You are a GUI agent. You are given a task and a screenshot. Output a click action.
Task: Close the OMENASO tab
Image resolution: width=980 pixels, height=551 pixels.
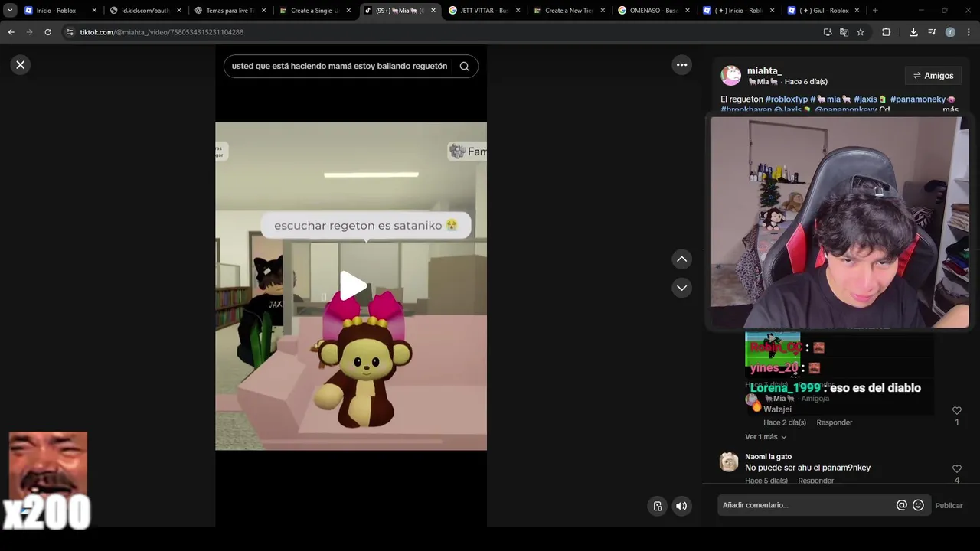click(688, 11)
